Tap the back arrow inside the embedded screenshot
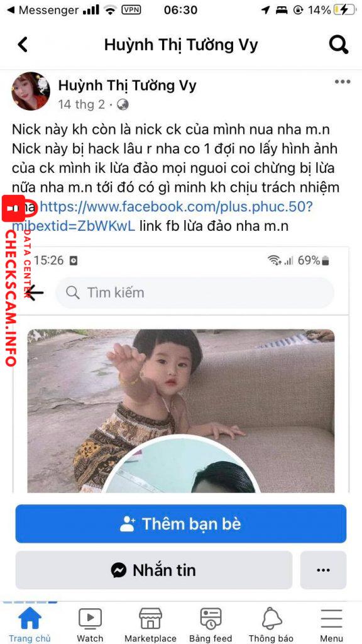Screen dimensions: 362x644 35,293
